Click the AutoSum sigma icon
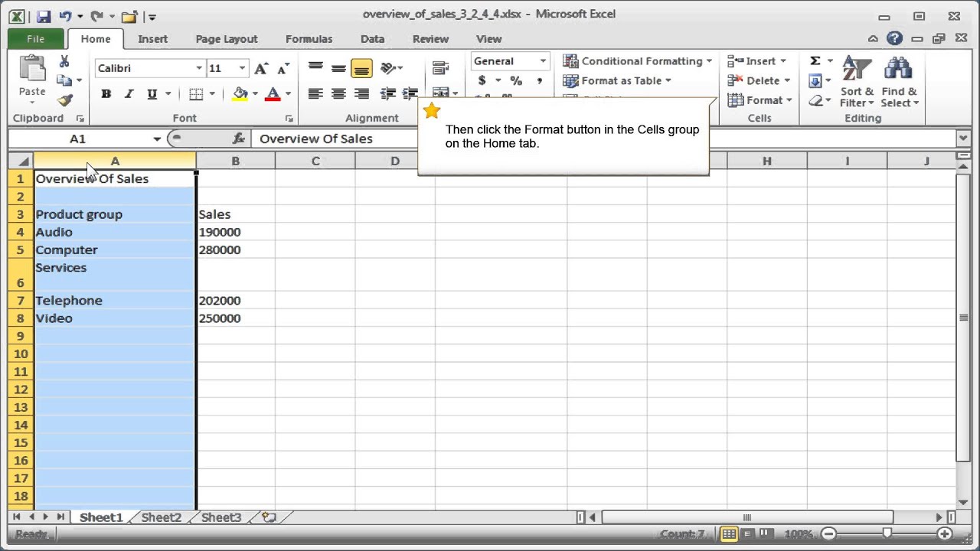Image resolution: width=980 pixels, height=551 pixels. click(815, 60)
